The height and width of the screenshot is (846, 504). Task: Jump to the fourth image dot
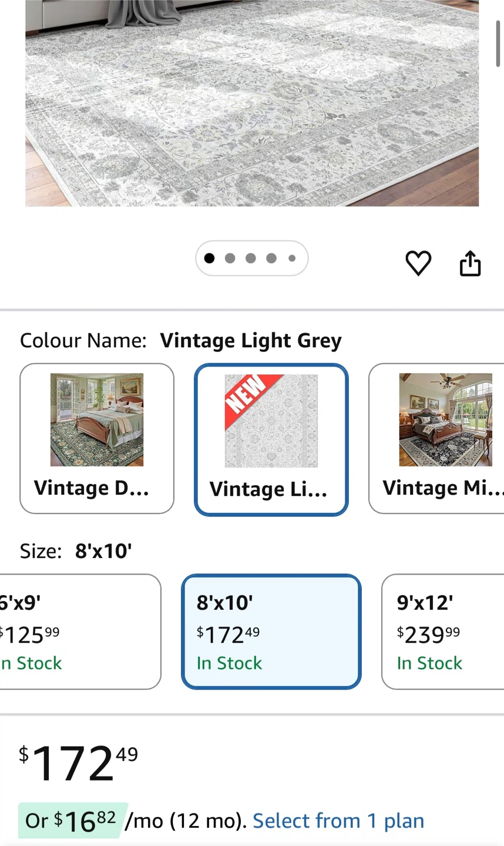tap(271, 258)
